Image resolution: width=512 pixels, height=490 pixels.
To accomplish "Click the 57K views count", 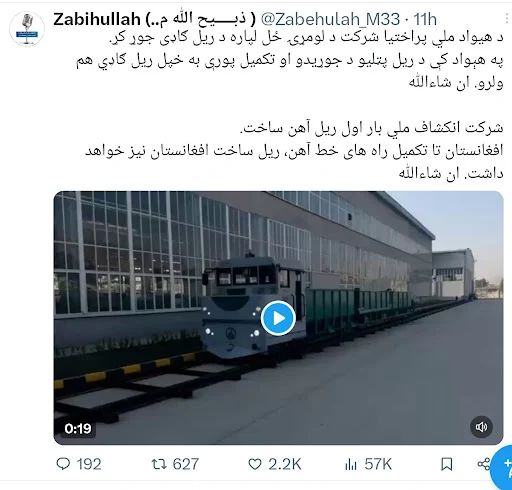I will (x=378, y=464).
